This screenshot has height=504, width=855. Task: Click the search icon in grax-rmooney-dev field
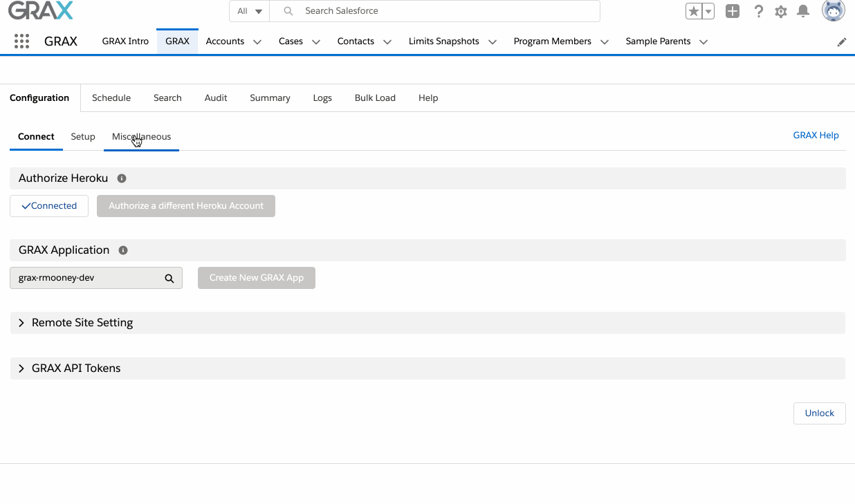[169, 279]
